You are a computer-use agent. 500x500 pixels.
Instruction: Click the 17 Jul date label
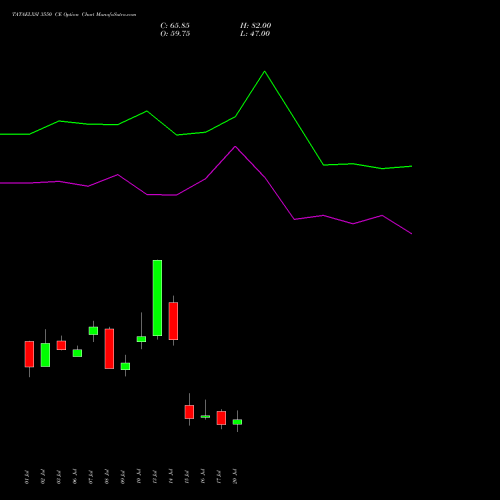tap(219, 477)
